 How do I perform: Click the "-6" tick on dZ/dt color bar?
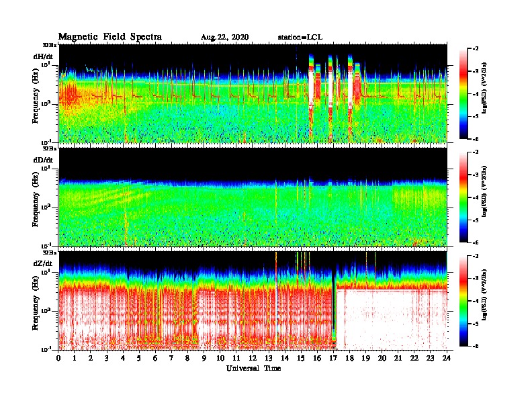tap(476, 346)
